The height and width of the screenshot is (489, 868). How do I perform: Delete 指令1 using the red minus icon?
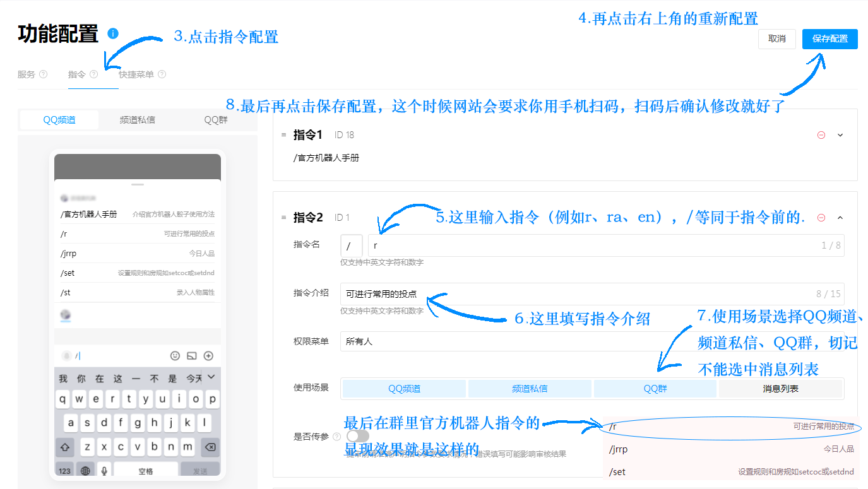tap(821, 134)
